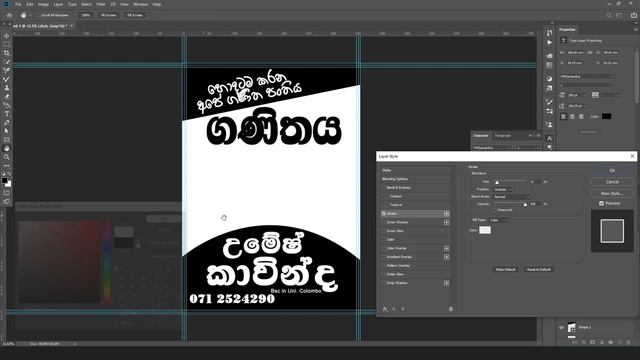Select the Rectangular Marquee tool
The width and height of the screenshot is (640, 360).
click(x=7, y=44)
